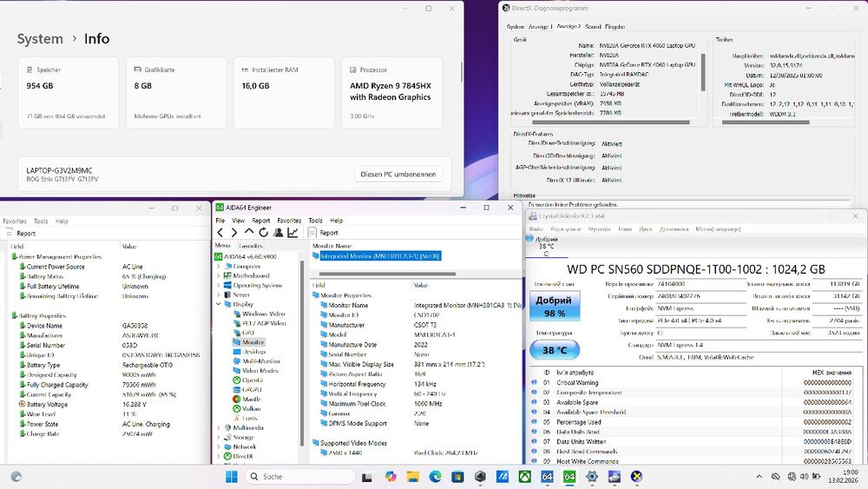Click the CrystalDiskInfo health status 98% box
Screen dimensions: 868x489
(554, 305)
